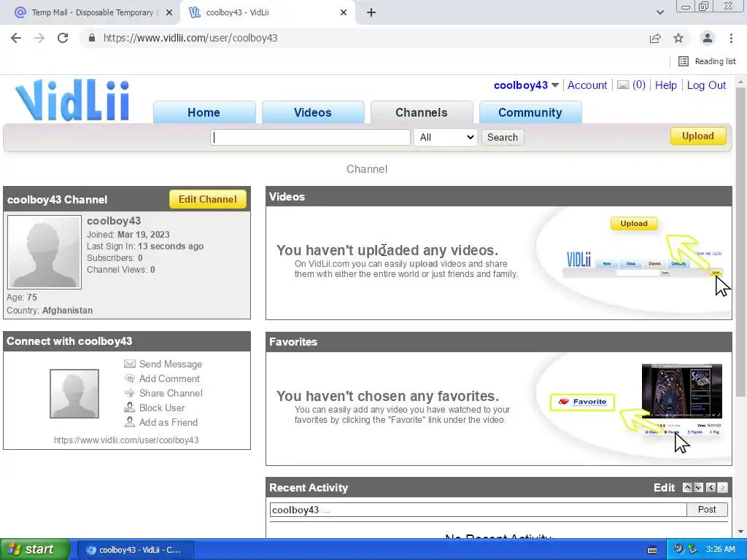Click the on-screen keyboard tray icon
The image size is (747, 560).
652,550
